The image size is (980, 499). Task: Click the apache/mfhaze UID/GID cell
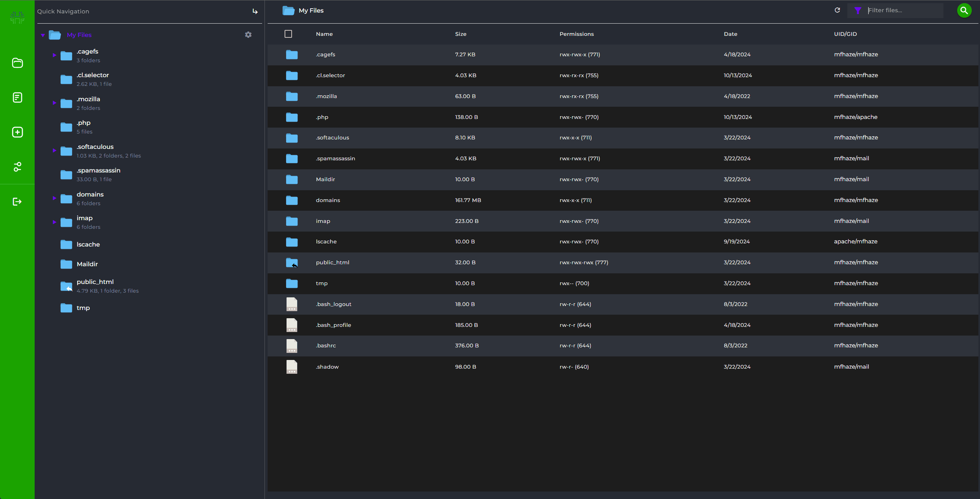tap(856, 242)
